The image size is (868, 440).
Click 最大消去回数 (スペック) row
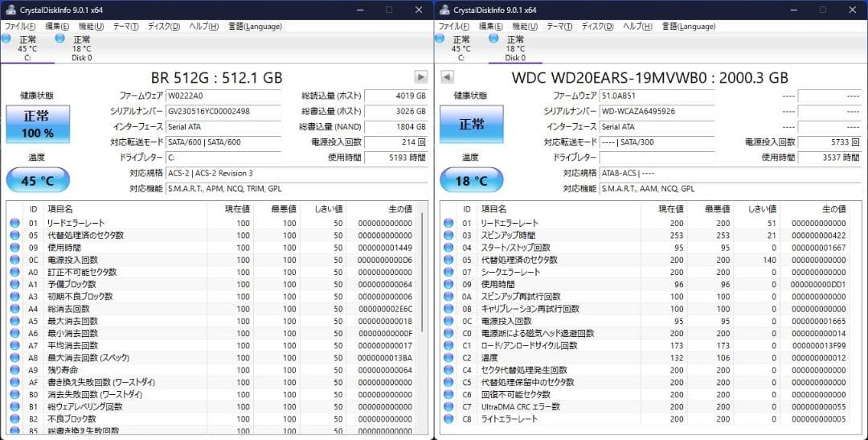click(213, 358)
